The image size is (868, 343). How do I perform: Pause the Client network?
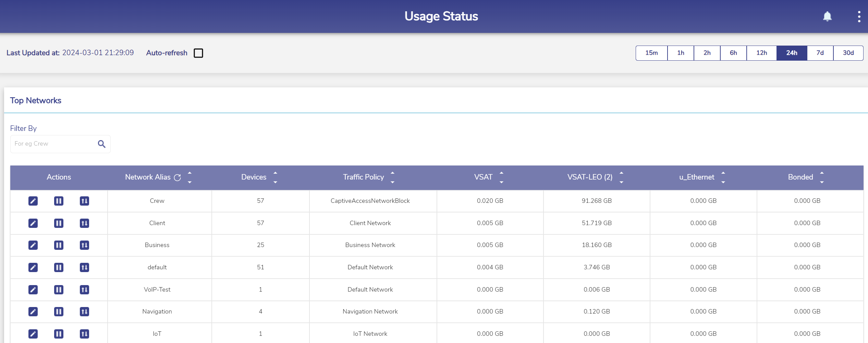(59, 223)
